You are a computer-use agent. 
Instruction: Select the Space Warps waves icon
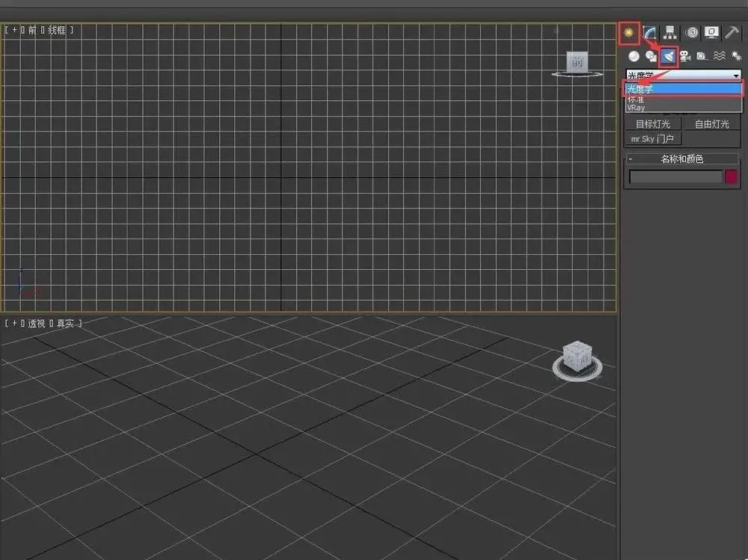point(720,56)
